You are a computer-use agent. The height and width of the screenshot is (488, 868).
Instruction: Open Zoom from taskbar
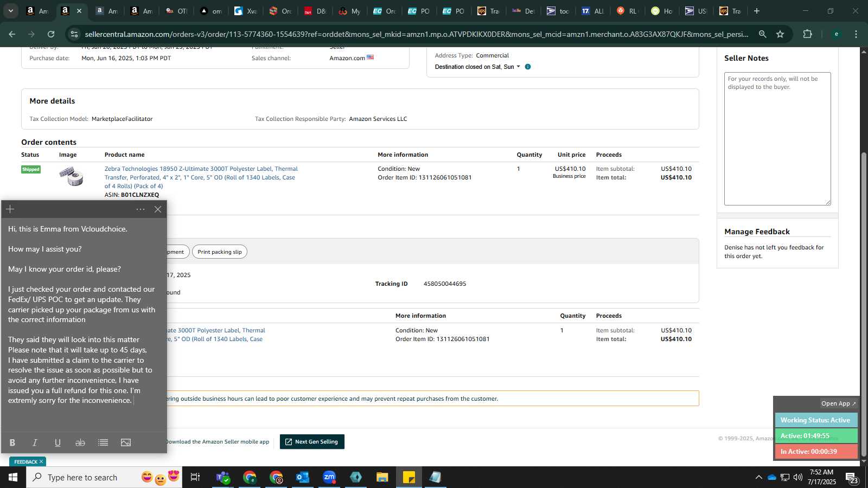tap(329, 477)
